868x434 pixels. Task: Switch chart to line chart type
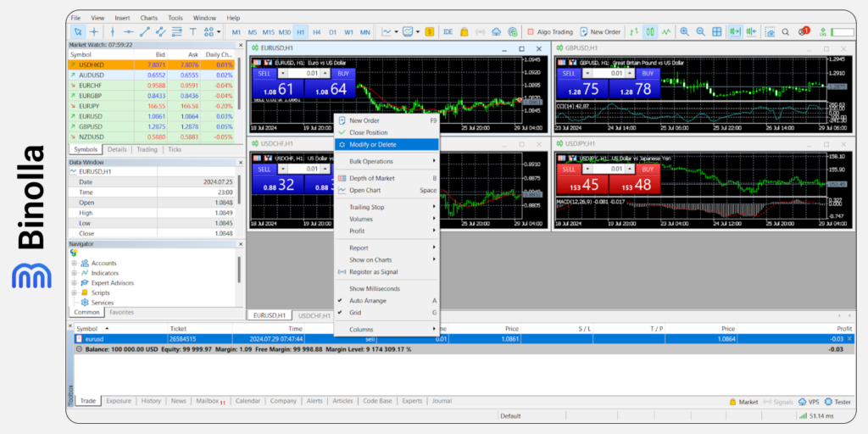(666, 31)
